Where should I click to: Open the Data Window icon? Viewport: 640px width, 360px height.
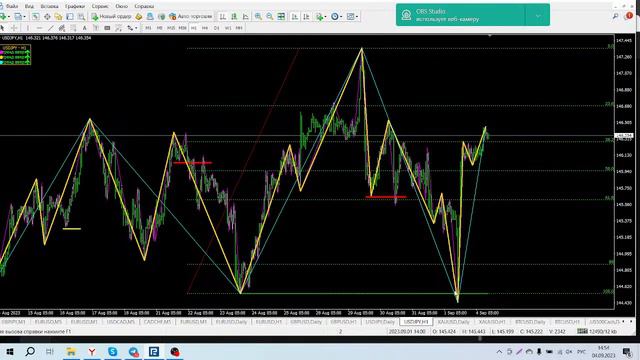point(47,16)
